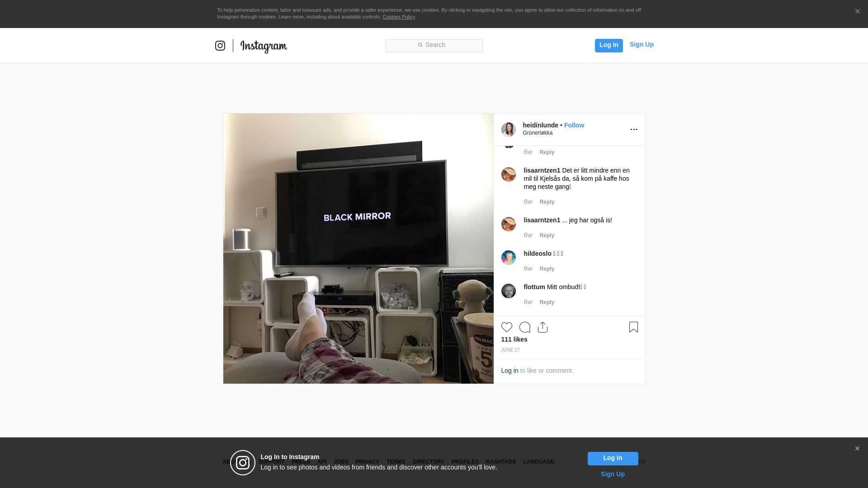Click the Instagram logo in login banner
Screen dimensions: 868x488
click(x=243, y=463)
